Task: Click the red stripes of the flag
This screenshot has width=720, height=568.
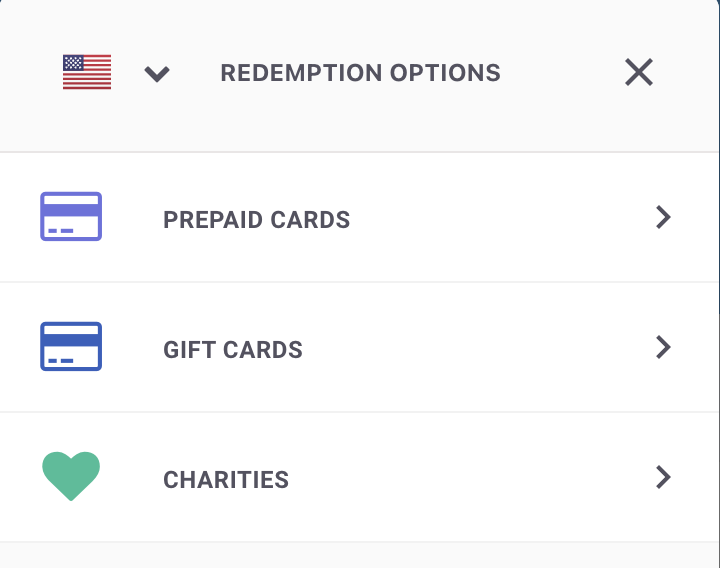Action: [x=87, y=80]
